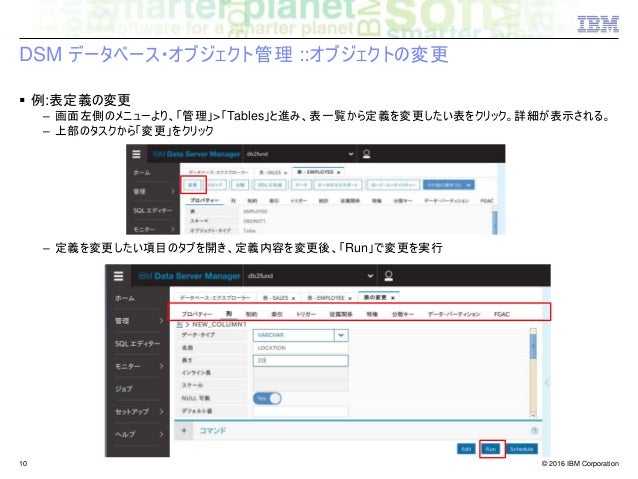Click the データのエクスポート button
This screenshot has height=479, width=638.
point(337,185)
